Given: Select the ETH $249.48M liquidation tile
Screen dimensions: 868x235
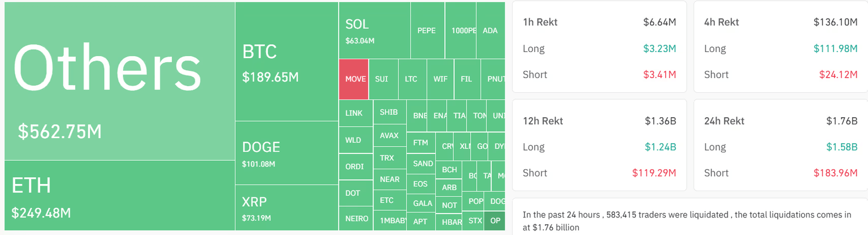Looking at the screenshot, I should pos(119,195).
